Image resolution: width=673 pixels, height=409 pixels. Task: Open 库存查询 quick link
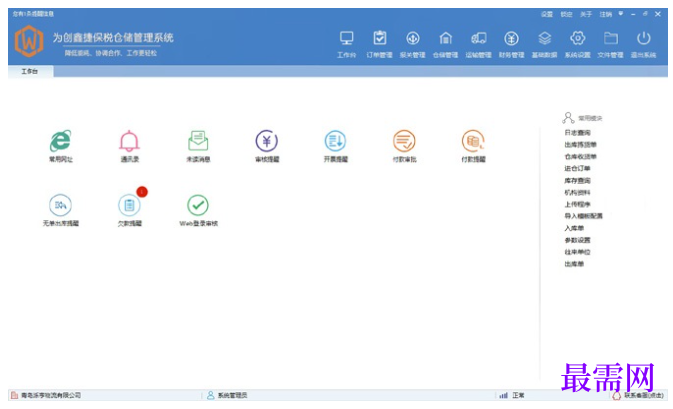point(577,181)
